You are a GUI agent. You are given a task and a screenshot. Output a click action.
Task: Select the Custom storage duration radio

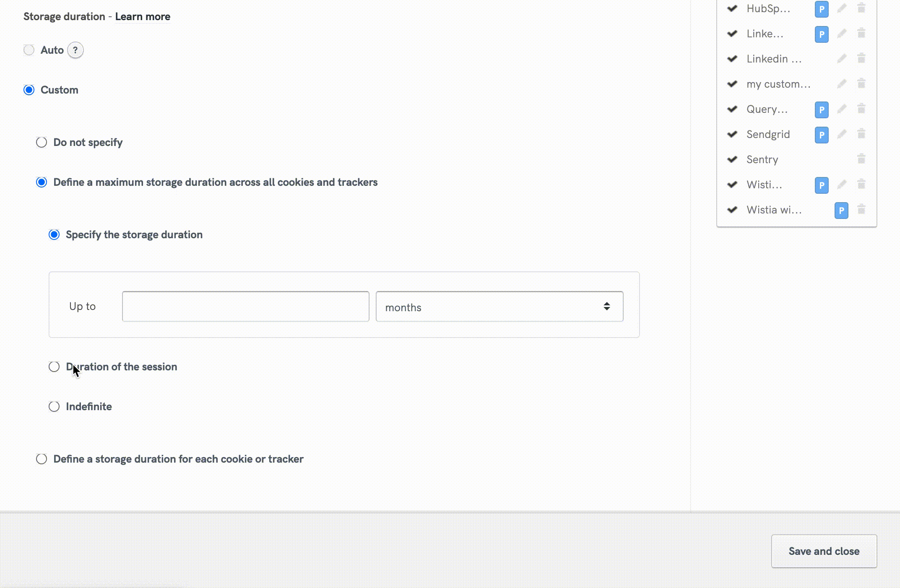[29, 90]
